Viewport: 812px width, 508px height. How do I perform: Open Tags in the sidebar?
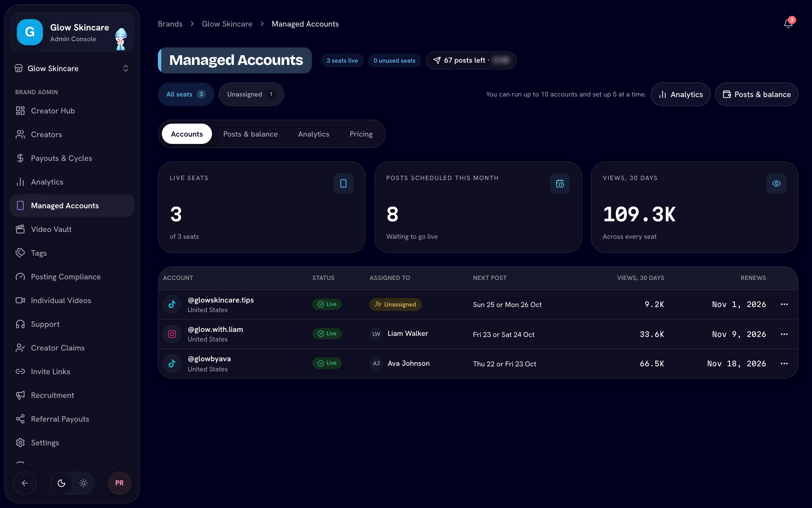pyautogui.click(x=72, y=253)
